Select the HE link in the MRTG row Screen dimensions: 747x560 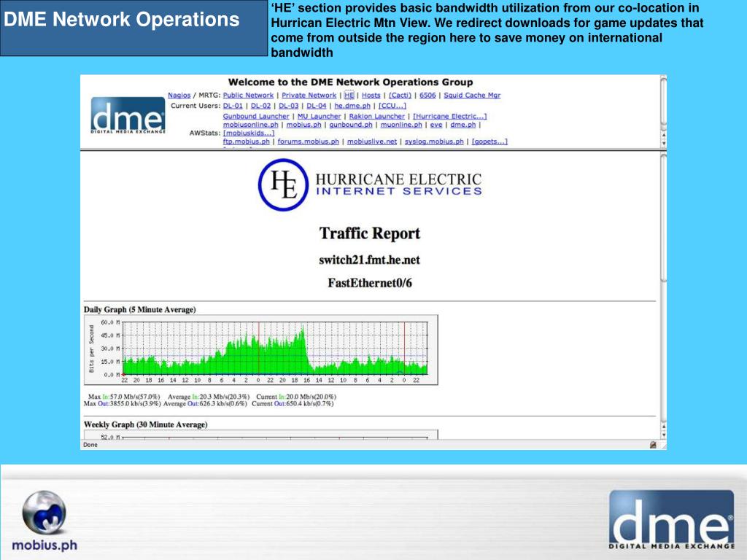[x=349, y=96]
